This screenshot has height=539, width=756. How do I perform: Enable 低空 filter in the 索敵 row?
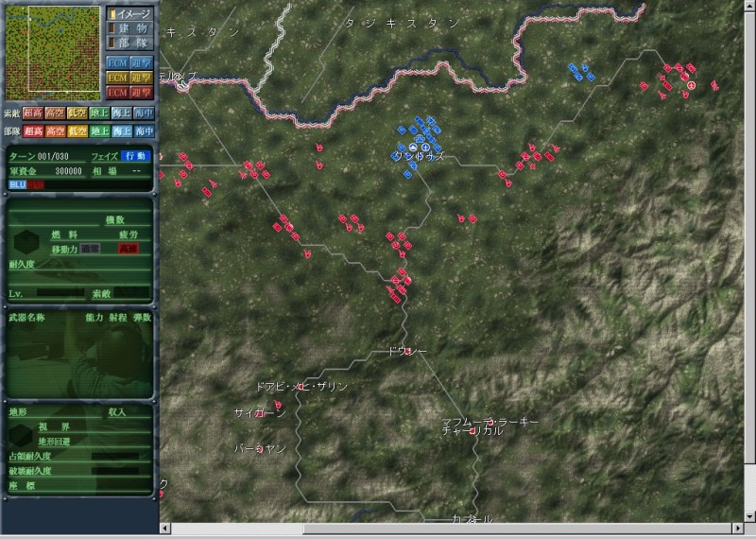click(x=77, y=113)
